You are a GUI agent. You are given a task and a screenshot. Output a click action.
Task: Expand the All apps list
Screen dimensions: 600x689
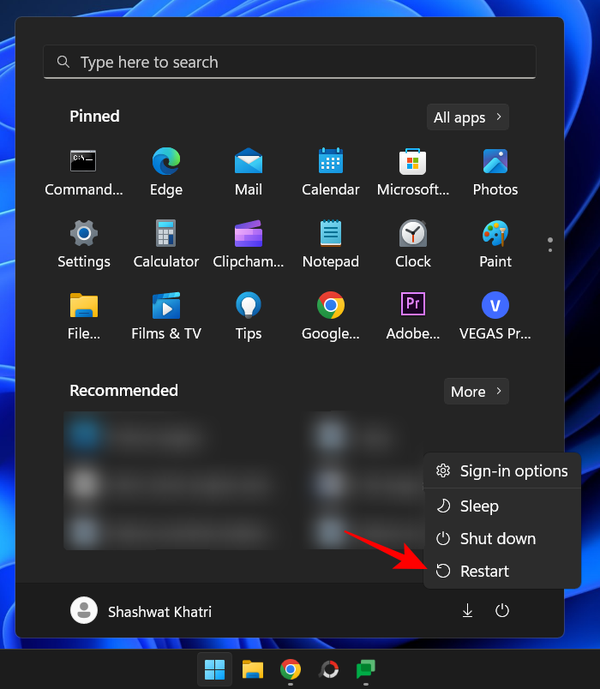467,118
